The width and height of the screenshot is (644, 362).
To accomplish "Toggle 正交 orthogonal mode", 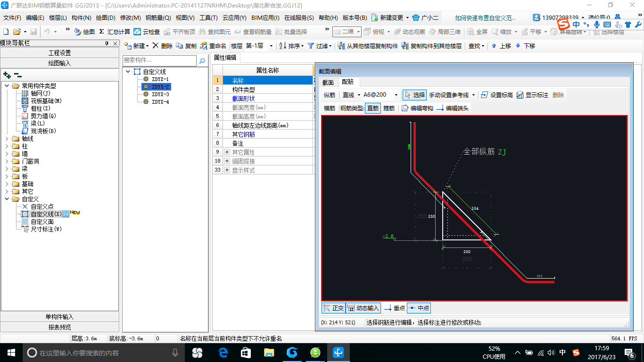I will point(333,308).
